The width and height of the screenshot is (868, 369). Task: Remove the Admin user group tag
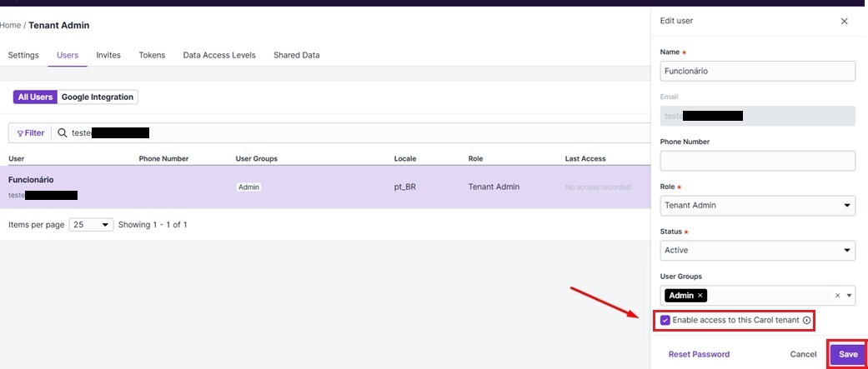[700, 296]
